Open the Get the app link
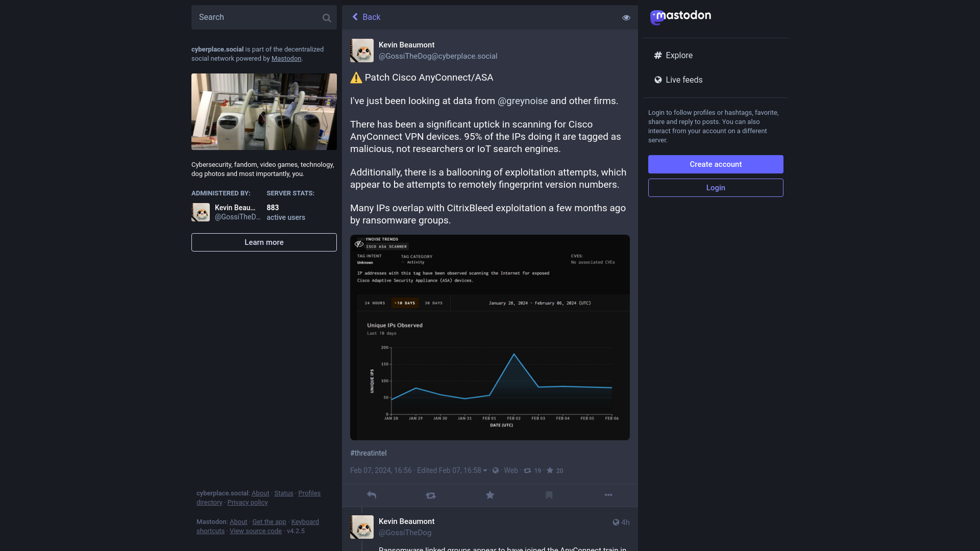Image resolution: width=980 pixels, height=551 pixels. (269, 522)
